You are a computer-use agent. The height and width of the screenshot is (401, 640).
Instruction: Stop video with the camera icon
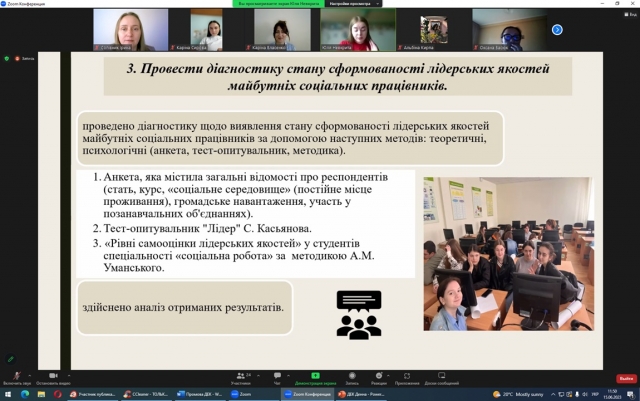click(53, 376)
